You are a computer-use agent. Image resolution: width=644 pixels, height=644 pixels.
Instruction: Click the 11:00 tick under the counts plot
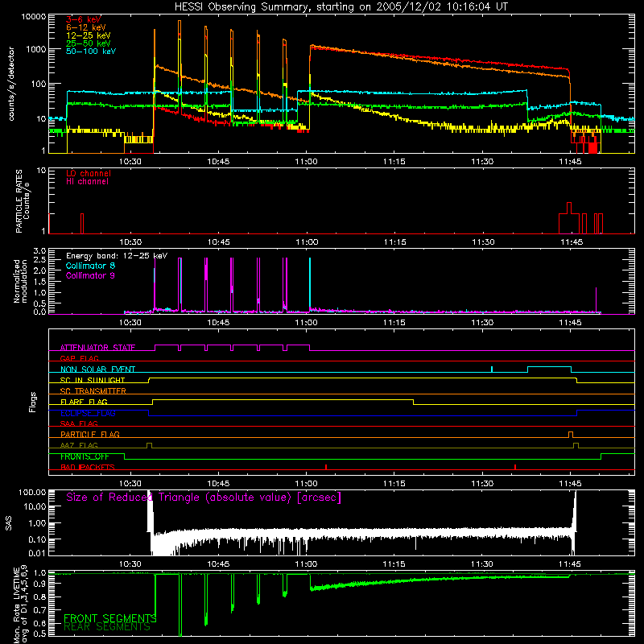(306, 162)
